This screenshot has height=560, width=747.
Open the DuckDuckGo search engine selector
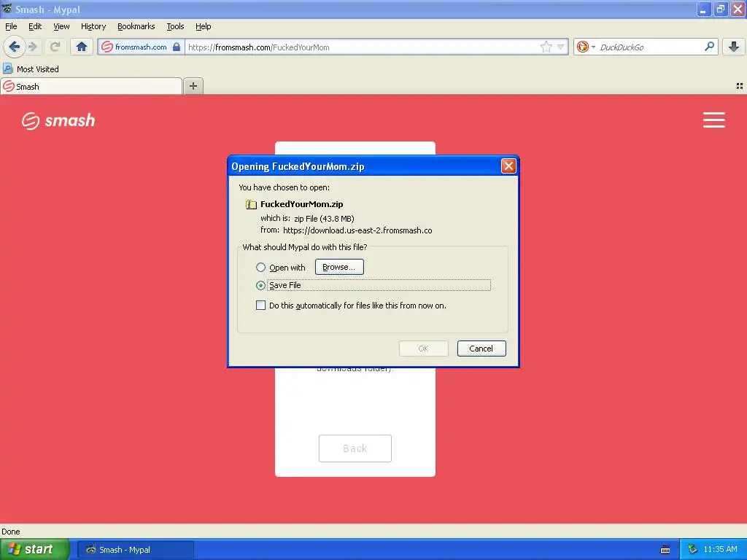tap(586, 47)
